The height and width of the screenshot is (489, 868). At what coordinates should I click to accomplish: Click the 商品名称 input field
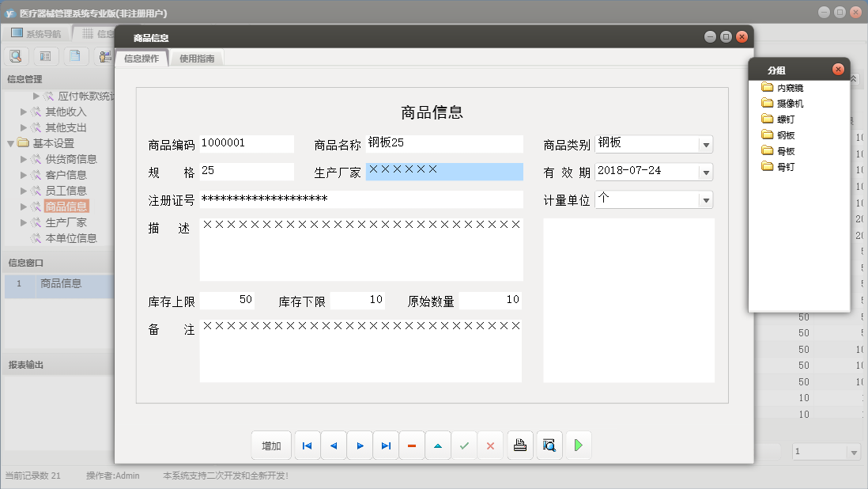coord(444,144)
